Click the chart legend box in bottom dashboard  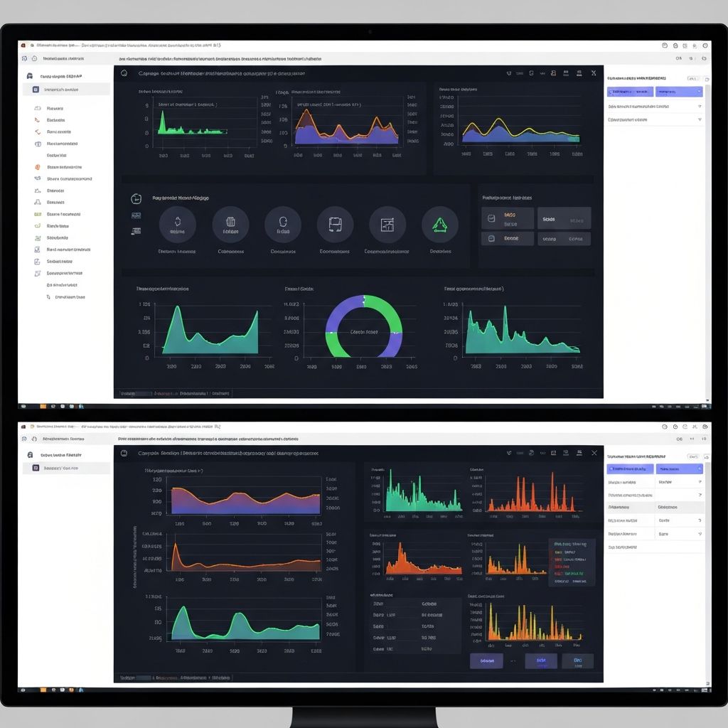572,562
